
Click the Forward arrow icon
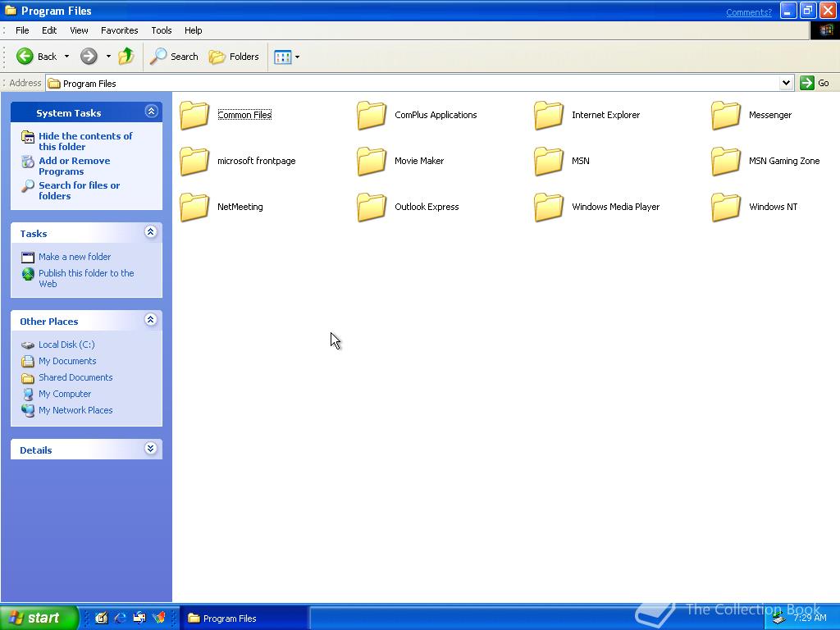[89, 57]
